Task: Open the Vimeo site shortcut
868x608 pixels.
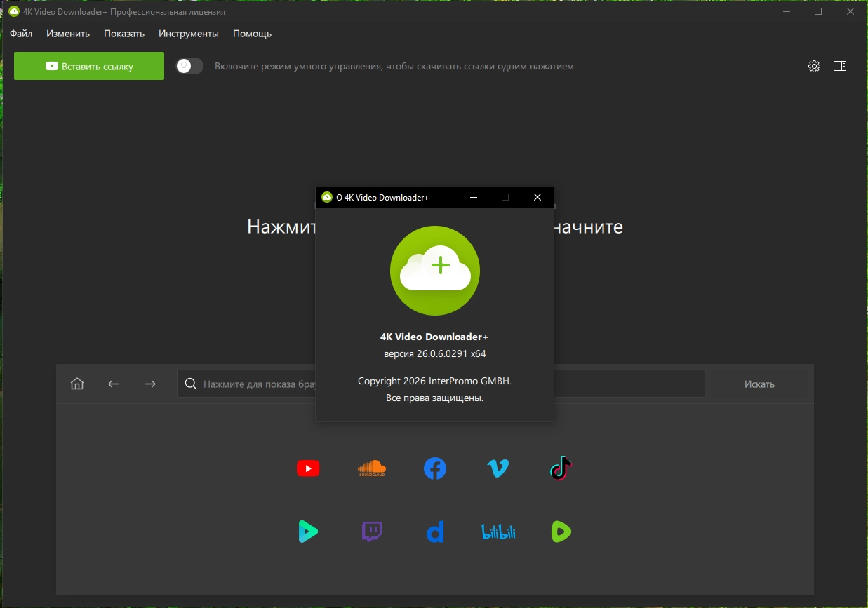Action: (498, 468)
